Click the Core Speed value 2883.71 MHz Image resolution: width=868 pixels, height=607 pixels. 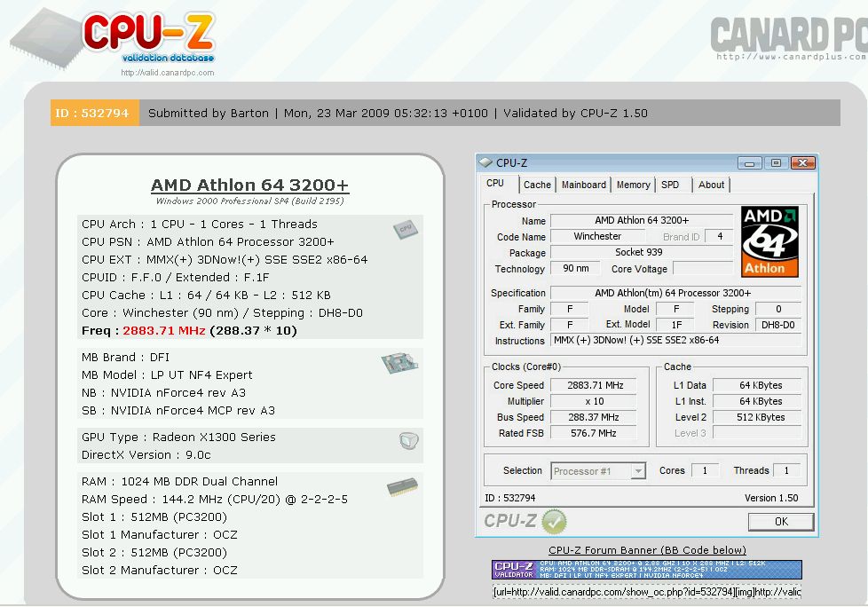click(x=596, y=385)
